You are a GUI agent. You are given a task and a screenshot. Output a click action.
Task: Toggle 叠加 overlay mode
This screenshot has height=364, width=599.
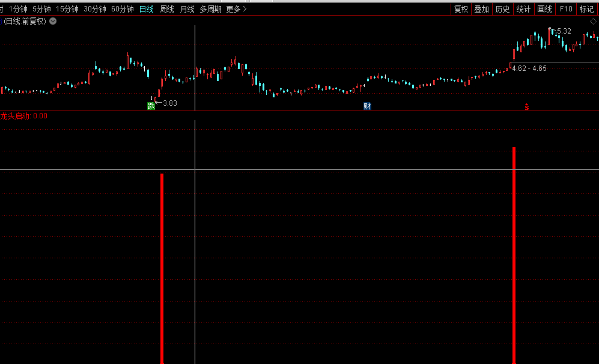(481, 9)
